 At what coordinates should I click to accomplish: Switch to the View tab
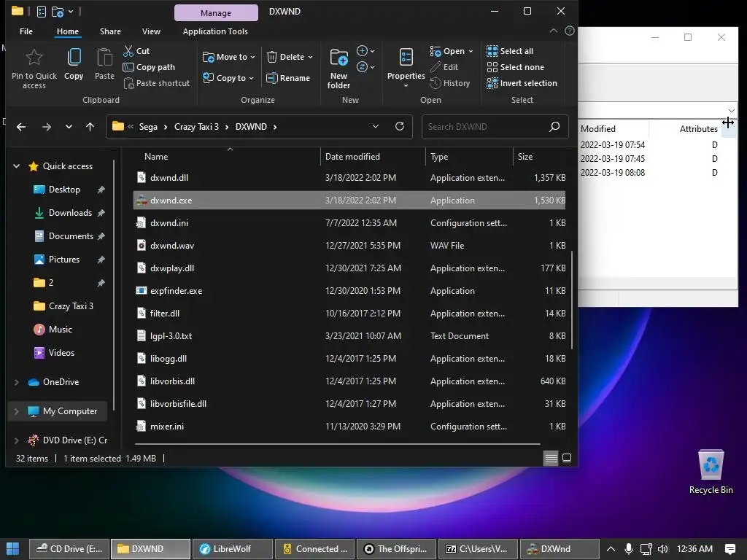pos(151,31)
